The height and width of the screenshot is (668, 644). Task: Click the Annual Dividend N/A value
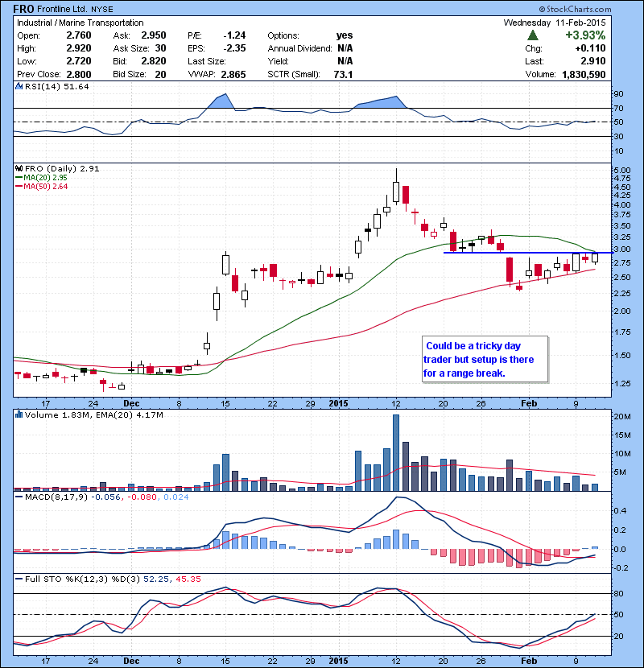[345, 48]
